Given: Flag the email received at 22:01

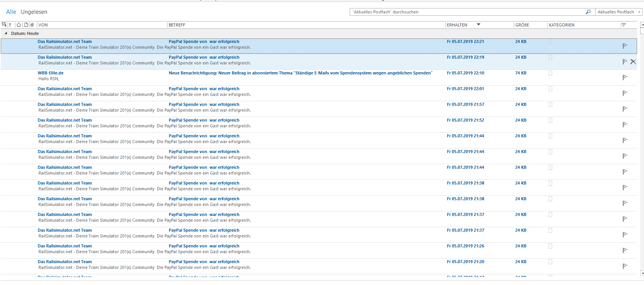Looking at the screenshot, I should 625,93.
